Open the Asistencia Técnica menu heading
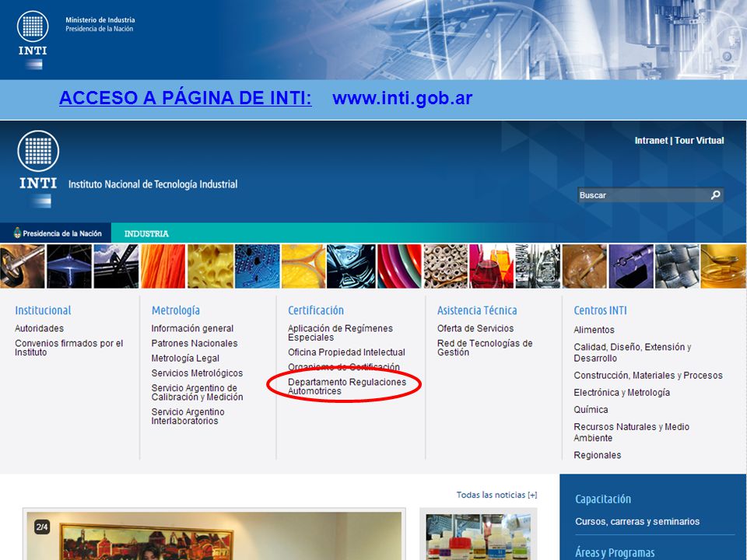The width and height of the screenshot is (747, 560). tap(477, 310)
